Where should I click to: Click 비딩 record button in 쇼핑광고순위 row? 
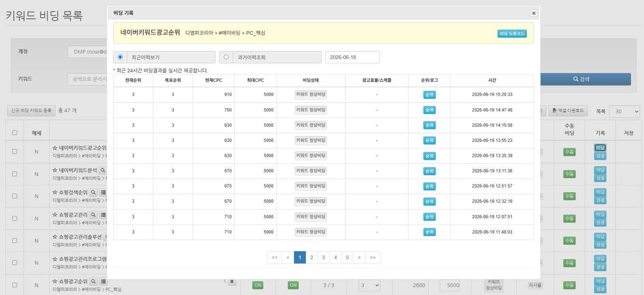(600, 281)
